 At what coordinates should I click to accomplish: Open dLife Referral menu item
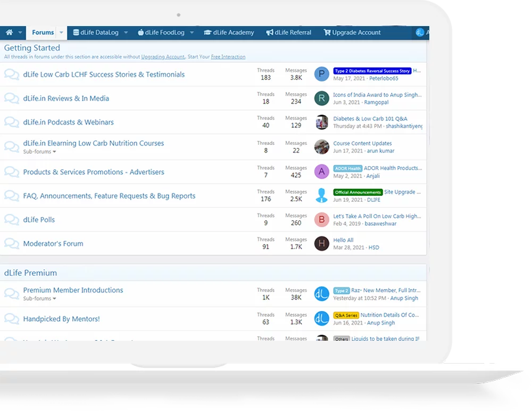(289, 32)
